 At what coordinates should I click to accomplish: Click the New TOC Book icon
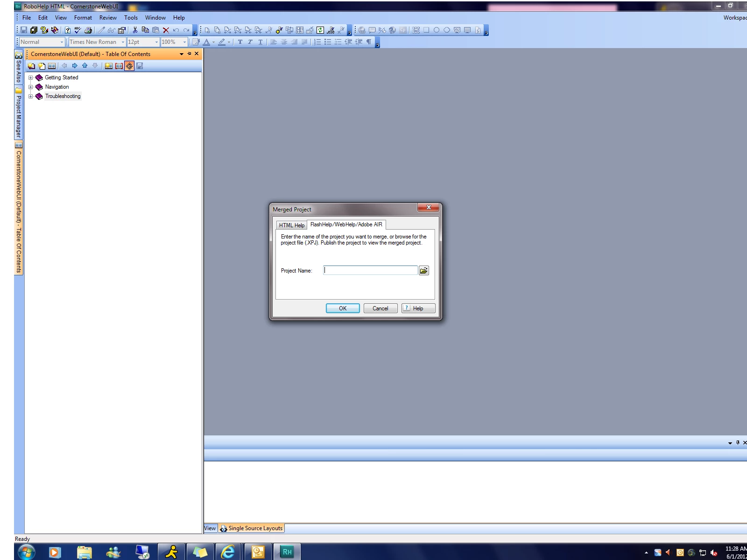point(31,66)
